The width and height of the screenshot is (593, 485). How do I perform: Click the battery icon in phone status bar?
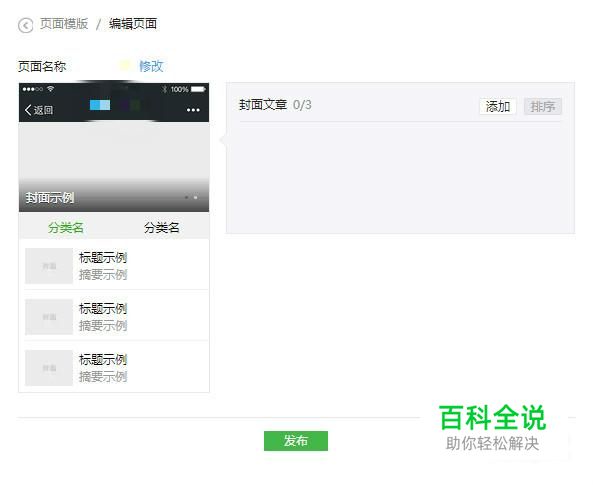tap(198, 89)
